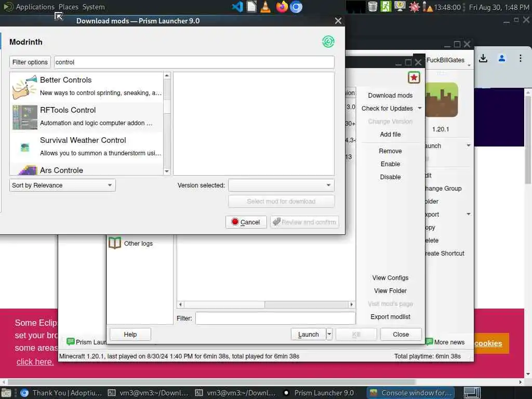Click View Folder in side panel
The image size is (532, 399).
[390, 290]
